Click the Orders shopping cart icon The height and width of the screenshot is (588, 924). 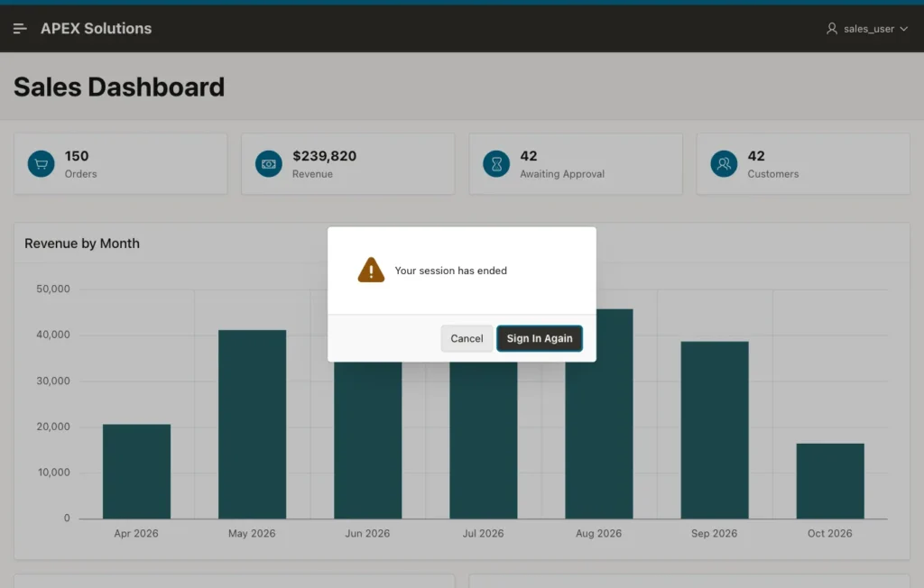(x=42, y=164)
